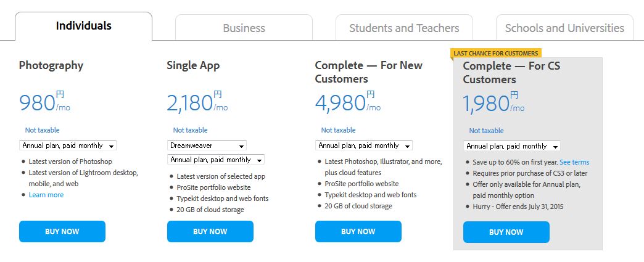Open the Learn more link
This screenshot has height=262, width=644.
(46, 195)
